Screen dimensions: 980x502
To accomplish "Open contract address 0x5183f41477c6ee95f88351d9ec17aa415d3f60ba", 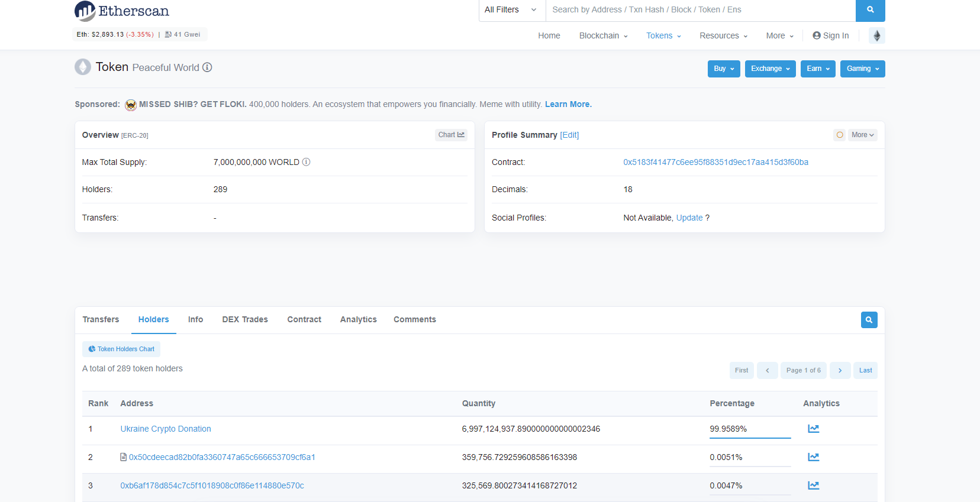I will coord(715,162).
